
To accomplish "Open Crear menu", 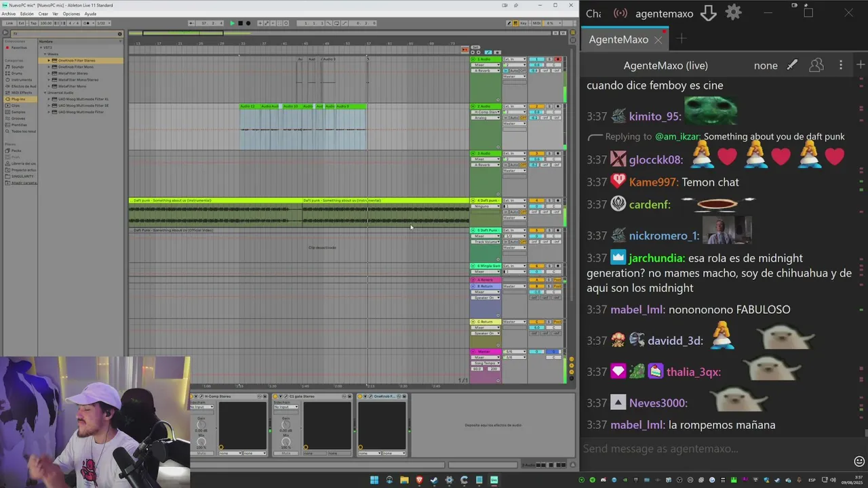I will (x=43, y=14).
